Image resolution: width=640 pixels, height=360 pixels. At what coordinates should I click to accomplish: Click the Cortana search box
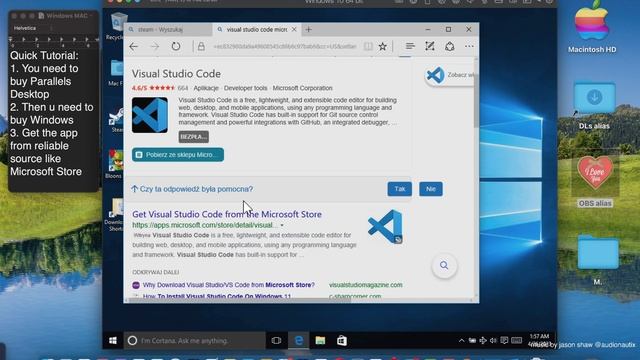(195, 340)
